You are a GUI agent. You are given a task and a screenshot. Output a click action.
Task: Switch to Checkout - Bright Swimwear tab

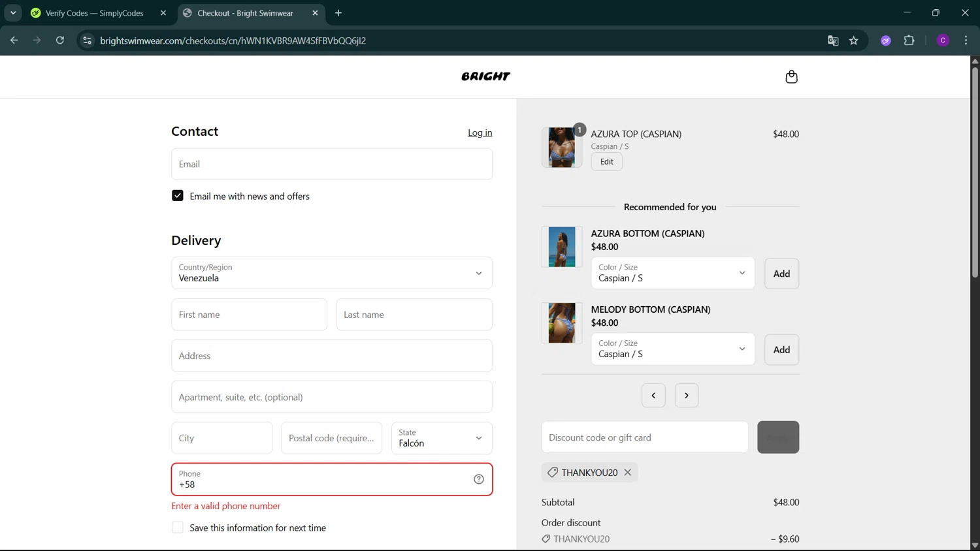(251, 13)
